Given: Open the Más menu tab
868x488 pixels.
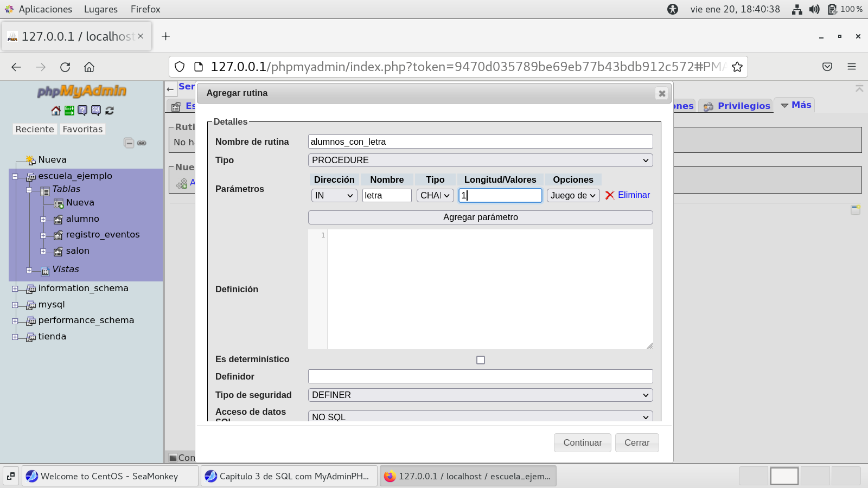Looking at the screenshot, I should pos(796,105).
